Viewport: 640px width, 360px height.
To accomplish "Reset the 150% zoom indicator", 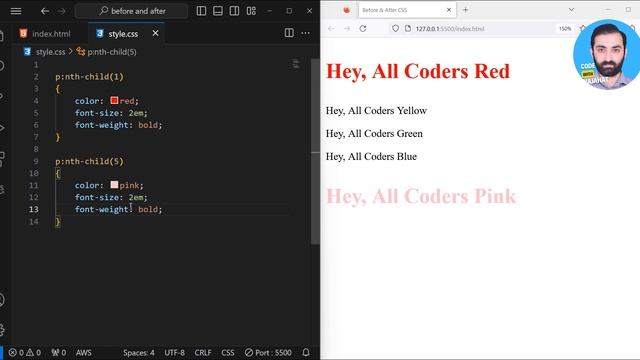I will tap(565, 29).
